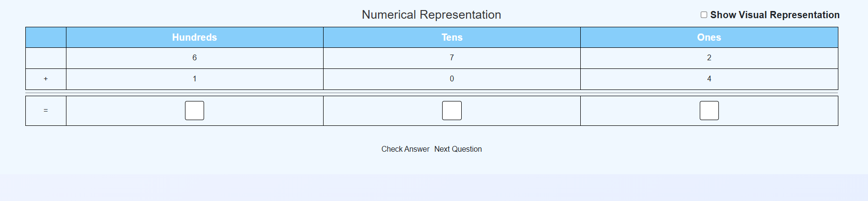The height and width of the screenshot is (201, 868).
Task: Click the empty top-left header cell
Action: coord(46,37)
